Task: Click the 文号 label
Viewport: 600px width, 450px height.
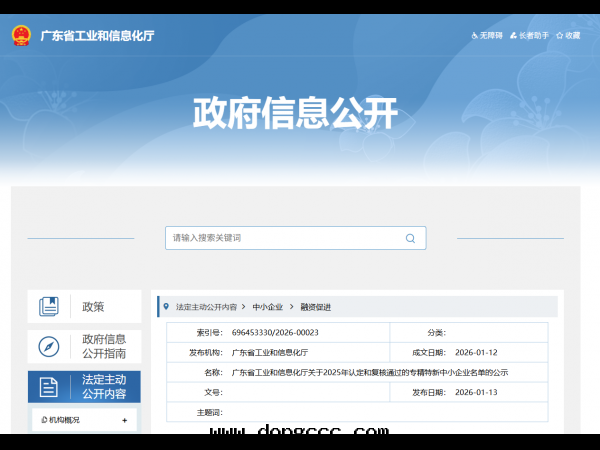Action: (214, 392)
